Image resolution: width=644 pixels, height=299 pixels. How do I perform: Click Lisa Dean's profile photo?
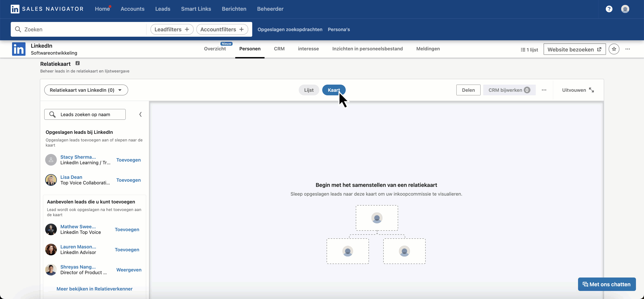click(51, 180)
